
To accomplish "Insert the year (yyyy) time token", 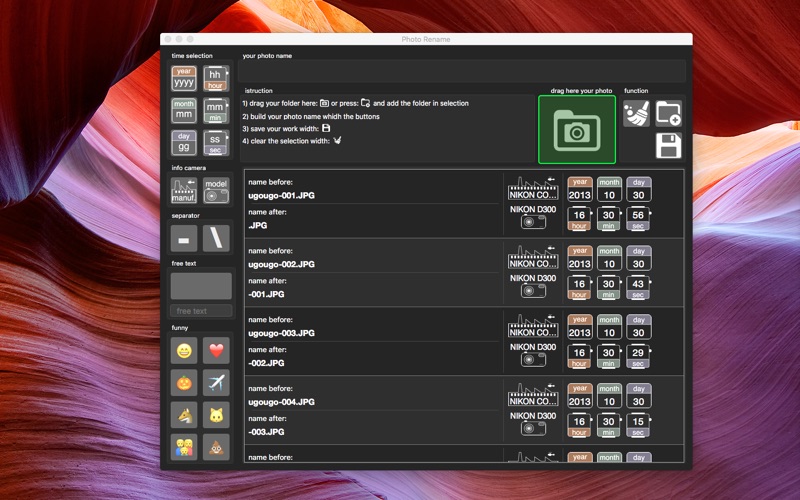I will click(x=184, y=78).
